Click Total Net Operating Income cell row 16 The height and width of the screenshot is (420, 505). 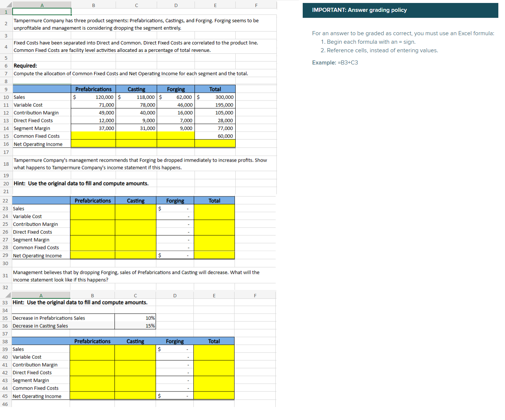(215, 144)
